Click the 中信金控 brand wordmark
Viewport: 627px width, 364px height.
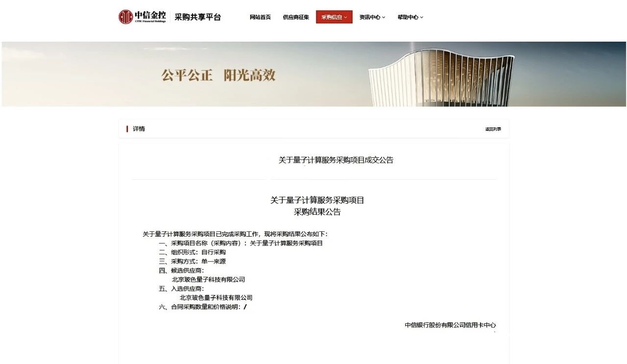point(150,16)
